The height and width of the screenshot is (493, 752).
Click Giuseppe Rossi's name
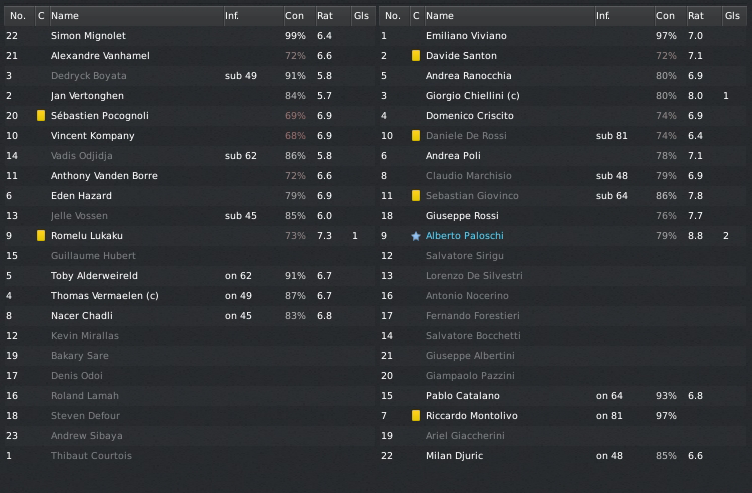461,216
